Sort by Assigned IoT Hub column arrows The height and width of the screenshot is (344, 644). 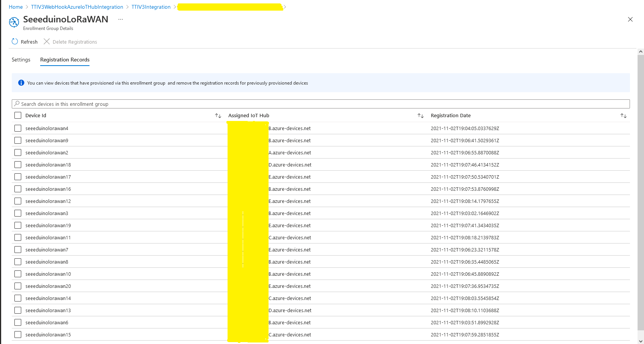coord(421,116)
